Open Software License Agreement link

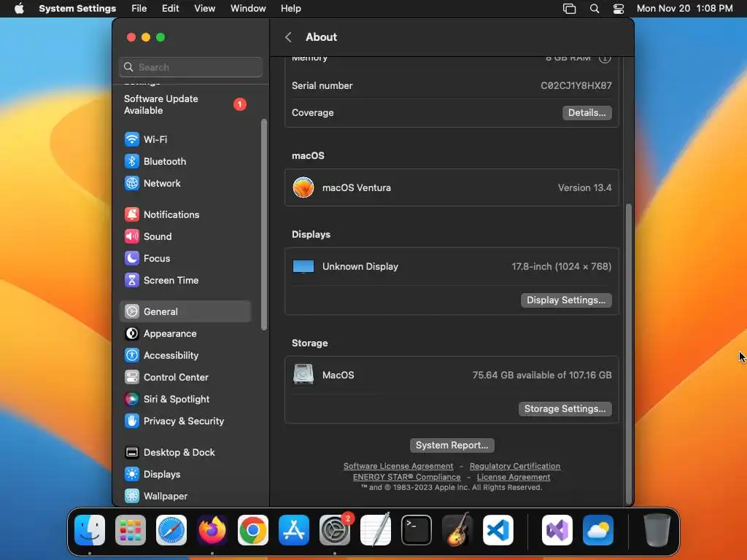[398, 466]
